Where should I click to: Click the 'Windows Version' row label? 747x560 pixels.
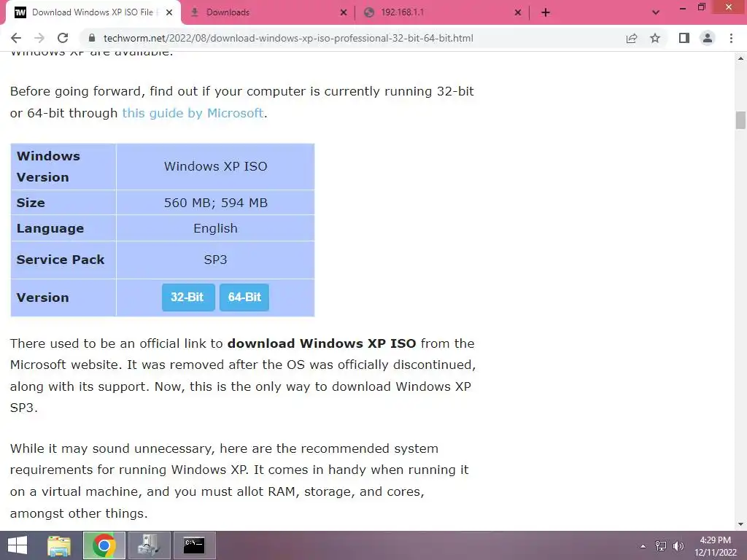(48, 166)
